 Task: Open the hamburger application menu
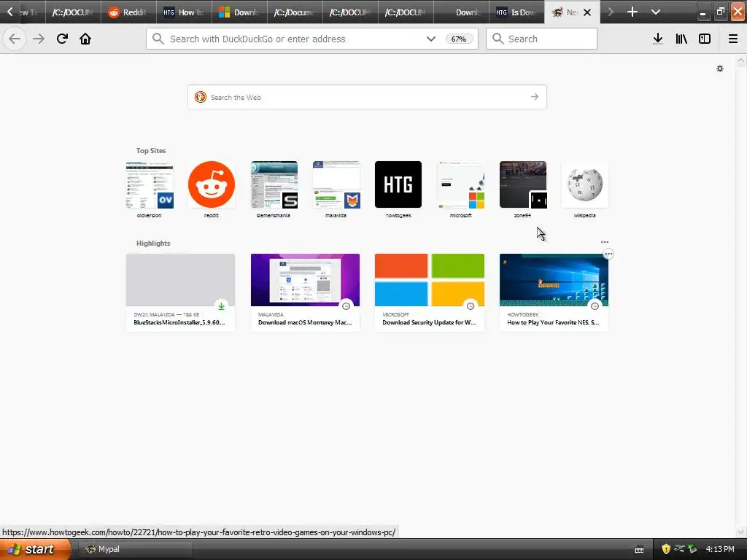tap(733, 39)
